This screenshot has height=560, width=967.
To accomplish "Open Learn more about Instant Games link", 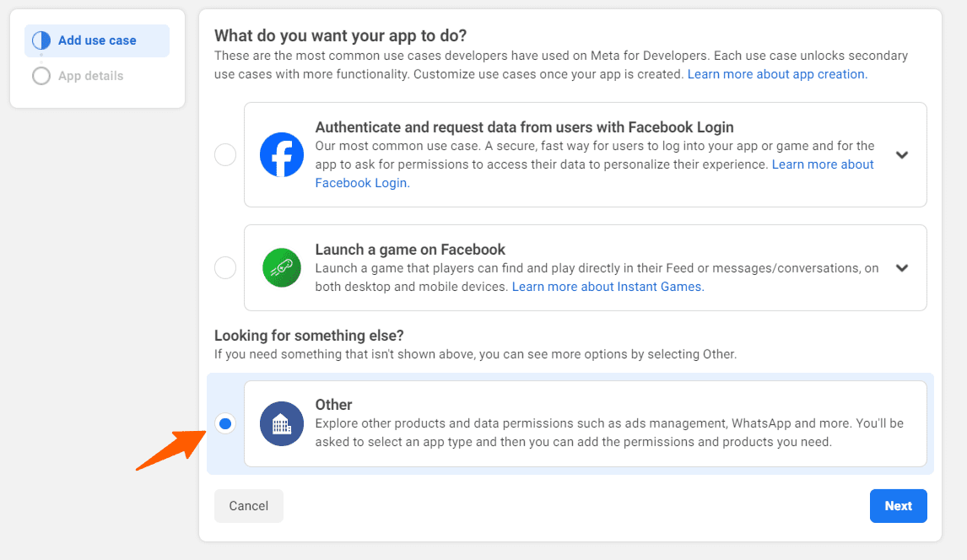I will [608, 287].
